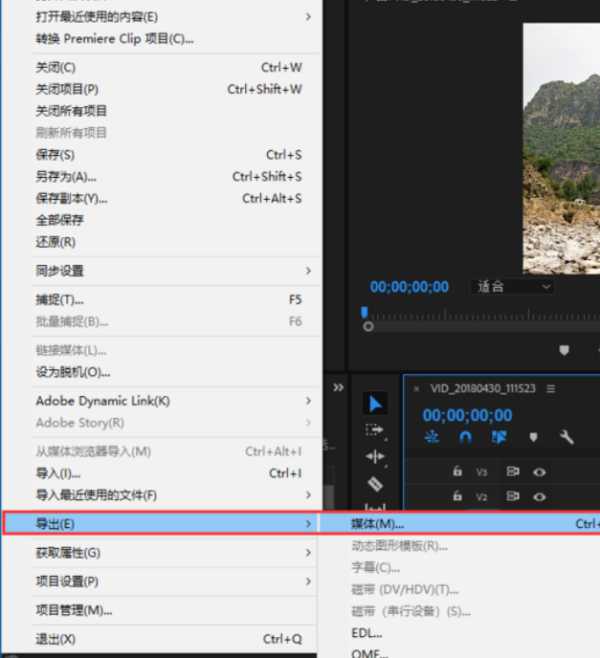Close the VID_20180430_111523 sequence tab

click(x=416, y=389)
